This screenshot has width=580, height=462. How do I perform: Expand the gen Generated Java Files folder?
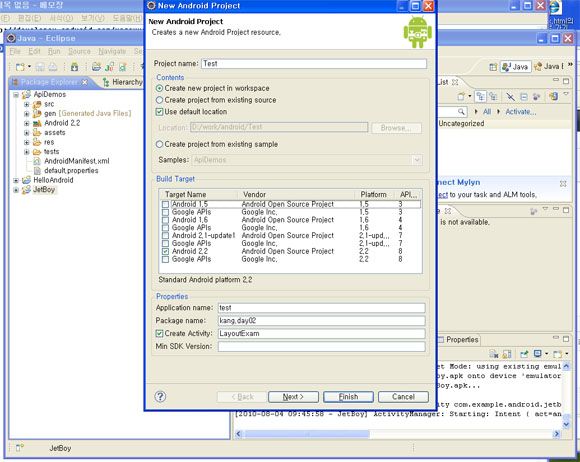(27, 114)
